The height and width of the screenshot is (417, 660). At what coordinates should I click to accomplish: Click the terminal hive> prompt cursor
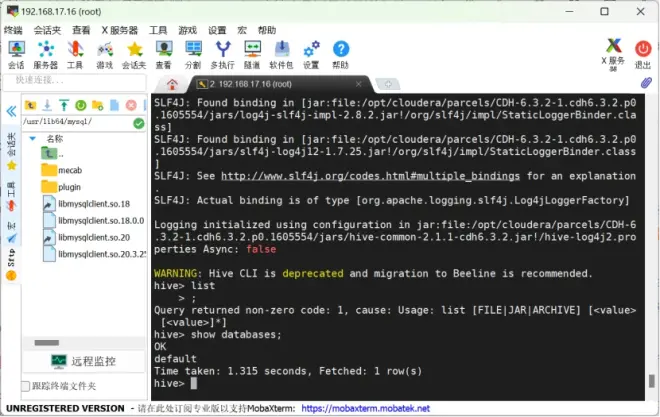[x=194, y=383]
